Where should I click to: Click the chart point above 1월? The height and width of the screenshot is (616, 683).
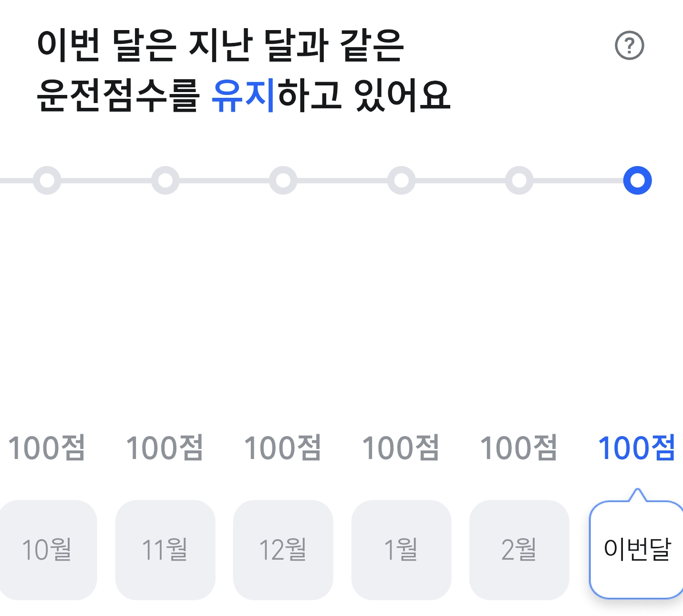click(401, 180)
